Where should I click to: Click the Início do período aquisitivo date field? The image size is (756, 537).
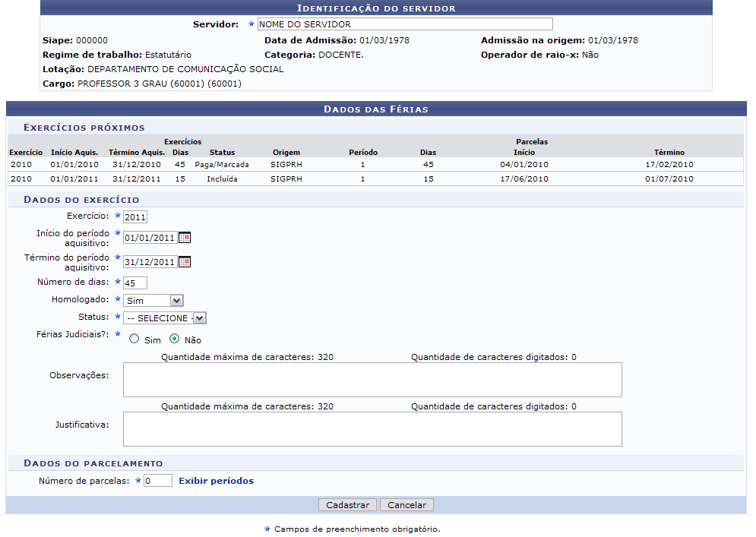point(150,238)
